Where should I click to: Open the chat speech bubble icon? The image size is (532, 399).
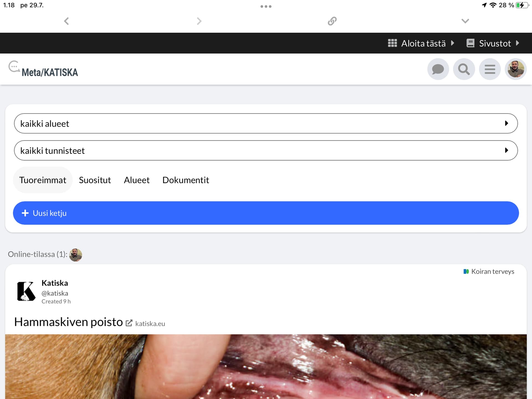pyautogui.click(x=438, y=69)
